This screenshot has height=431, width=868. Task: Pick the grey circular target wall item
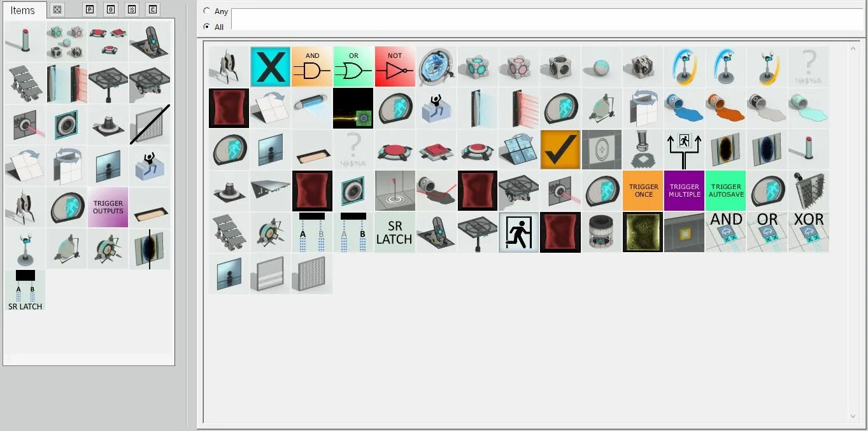tap(602, 150)
